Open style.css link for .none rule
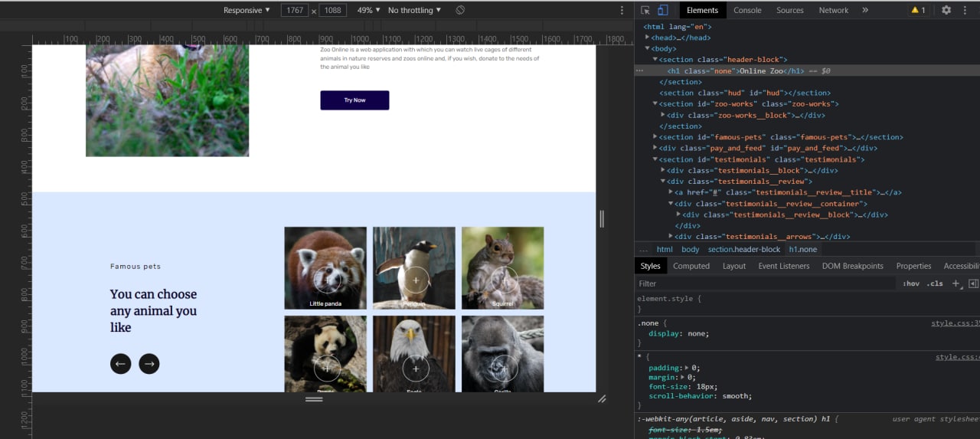The image size is (980, 439). coord(955,323)
